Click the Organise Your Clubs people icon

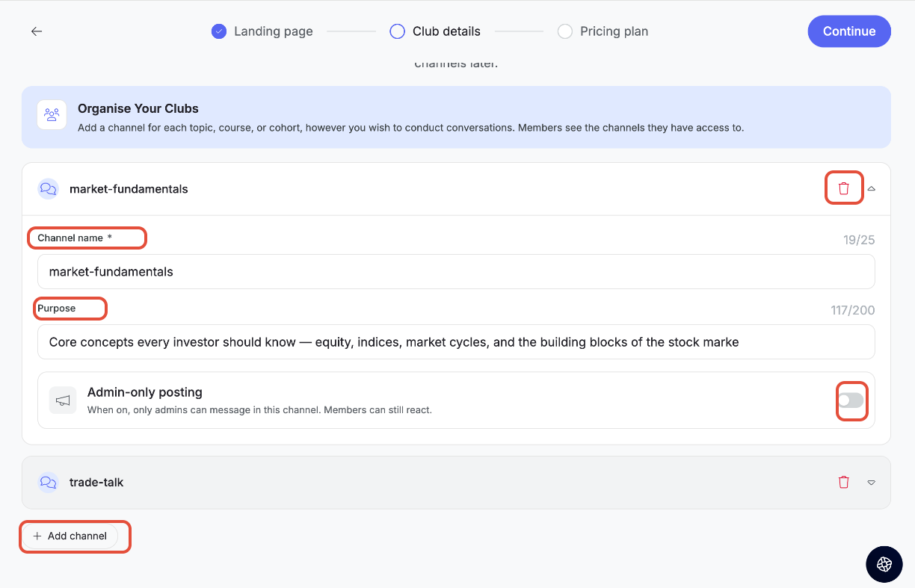point(52,114)
